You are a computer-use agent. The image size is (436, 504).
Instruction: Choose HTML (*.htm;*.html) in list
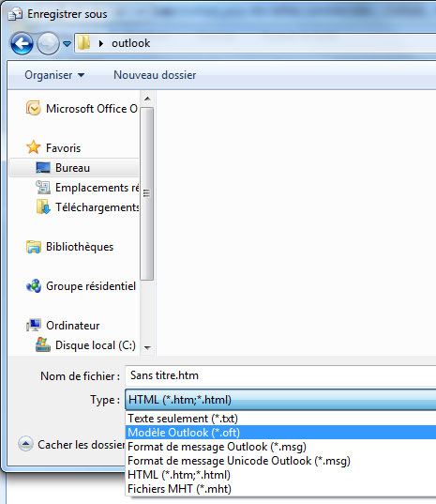point(280,475)
